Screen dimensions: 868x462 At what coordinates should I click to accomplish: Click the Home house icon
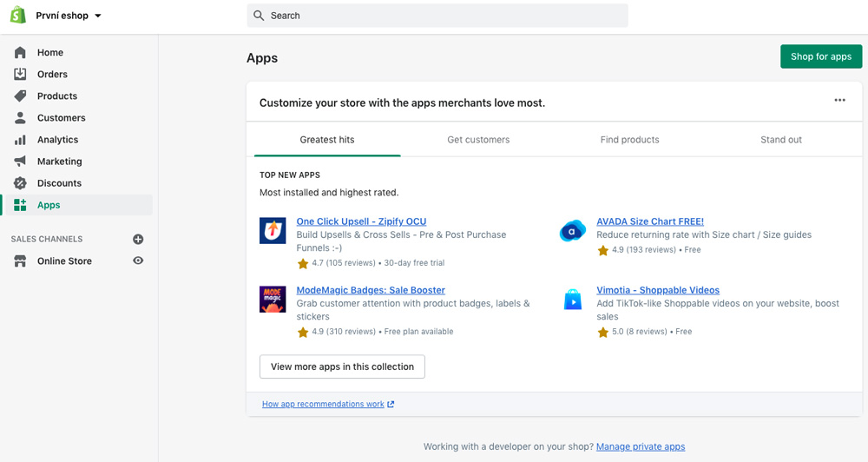tap(20, 52)
